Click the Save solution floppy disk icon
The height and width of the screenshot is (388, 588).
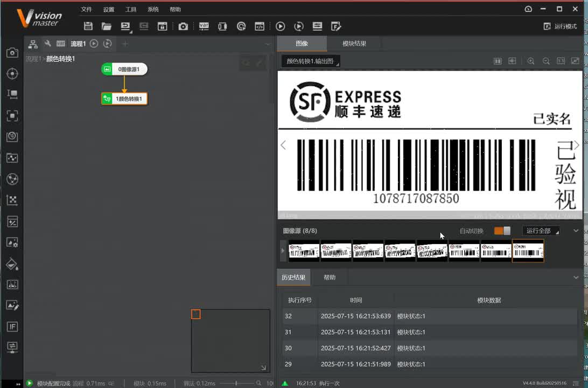tap(88, 26)
